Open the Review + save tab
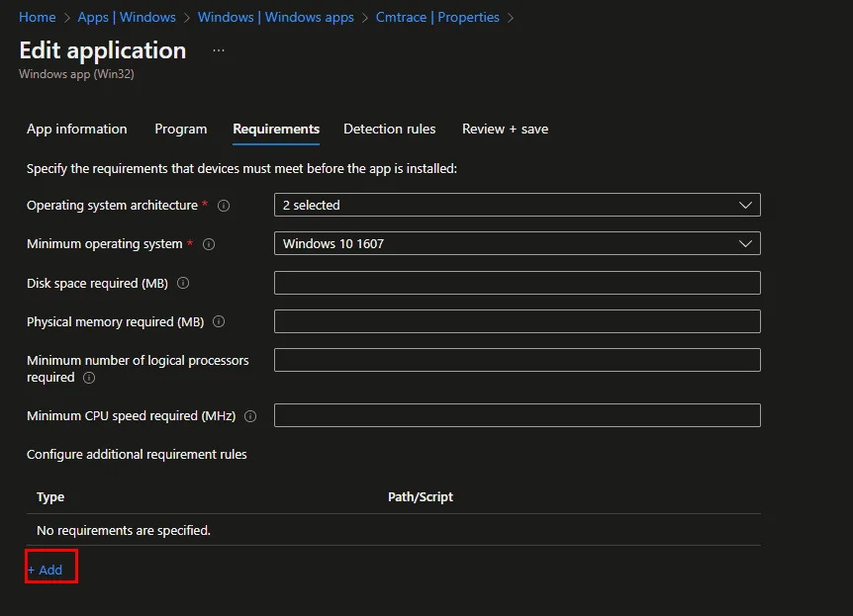The height and width of the screenshot is (616, 853). (505, 129)
